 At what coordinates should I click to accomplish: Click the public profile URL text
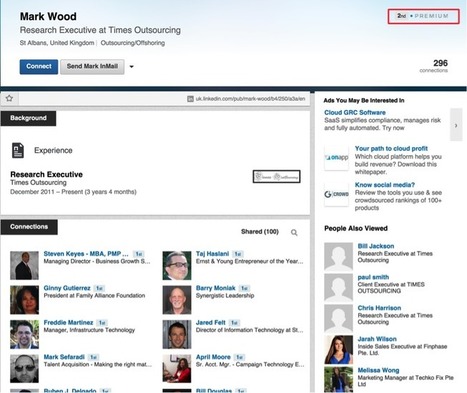tap(250, 99)
